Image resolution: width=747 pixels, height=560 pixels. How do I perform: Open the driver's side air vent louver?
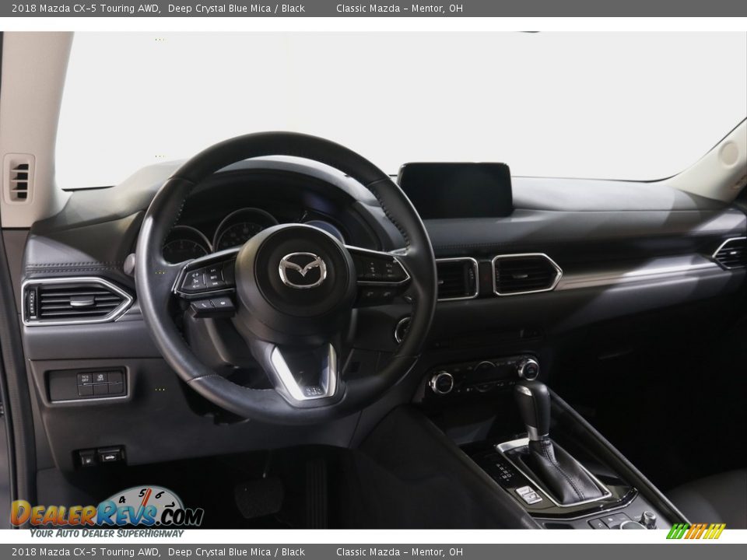click(74, 303)
